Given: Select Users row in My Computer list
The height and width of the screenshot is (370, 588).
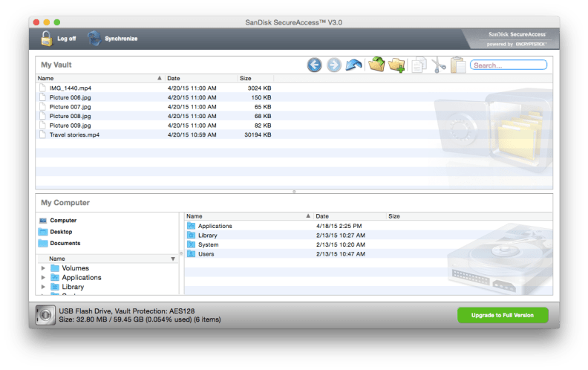Looking at the screenshot, I should coord(368,254).
